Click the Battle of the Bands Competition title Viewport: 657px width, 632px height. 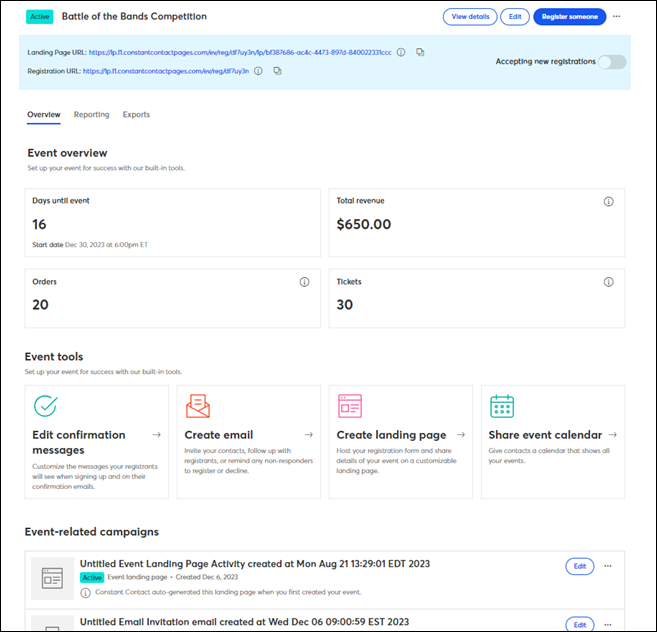pyautogui.click(x=134, y=16)
